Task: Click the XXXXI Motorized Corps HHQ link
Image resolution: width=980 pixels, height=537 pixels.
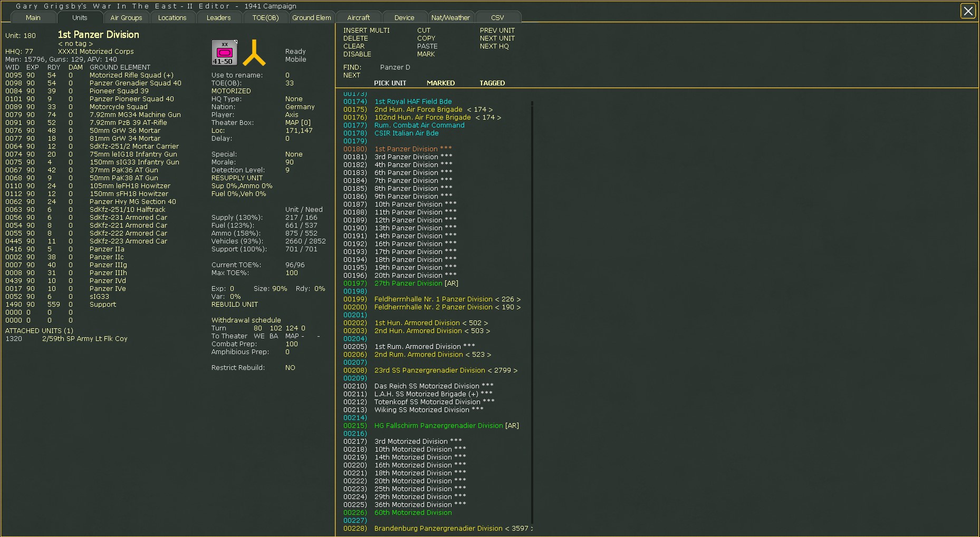Action: click(x=96, y=52)
